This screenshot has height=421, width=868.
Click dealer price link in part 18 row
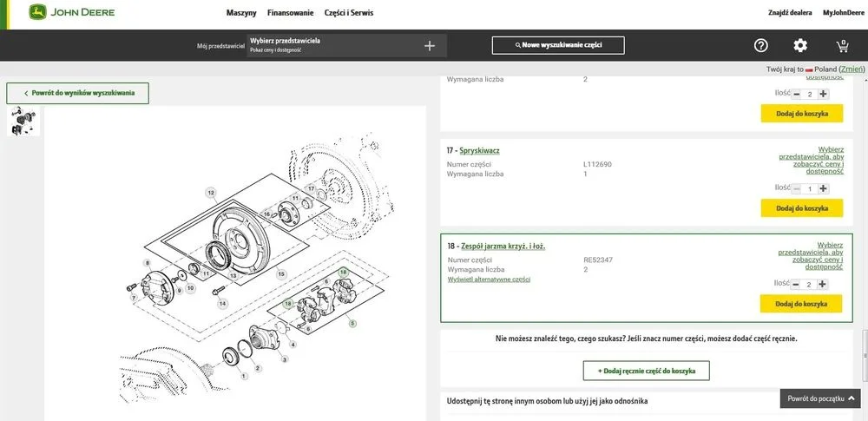pos(811,256)
